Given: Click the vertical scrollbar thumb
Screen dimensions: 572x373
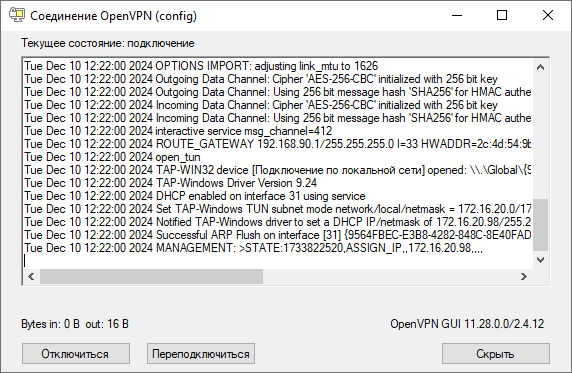Looking at the screenshot, I should point(541,225).
